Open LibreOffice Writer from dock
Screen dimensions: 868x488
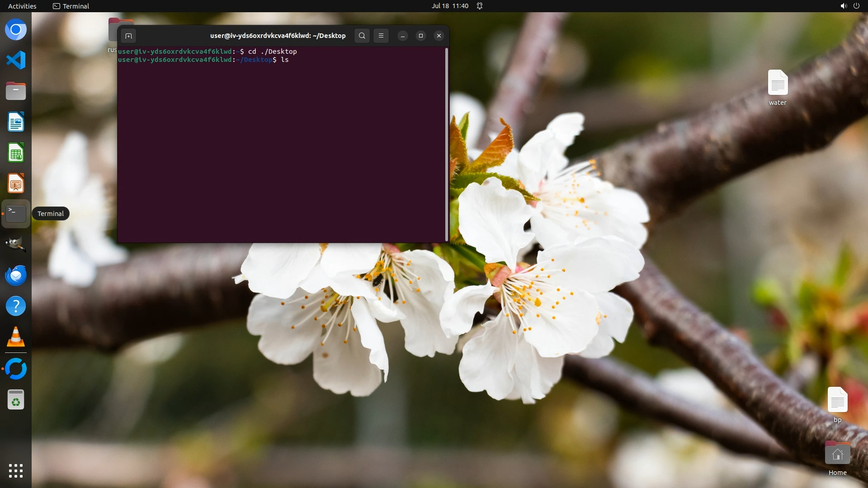(x=16, y=122)
